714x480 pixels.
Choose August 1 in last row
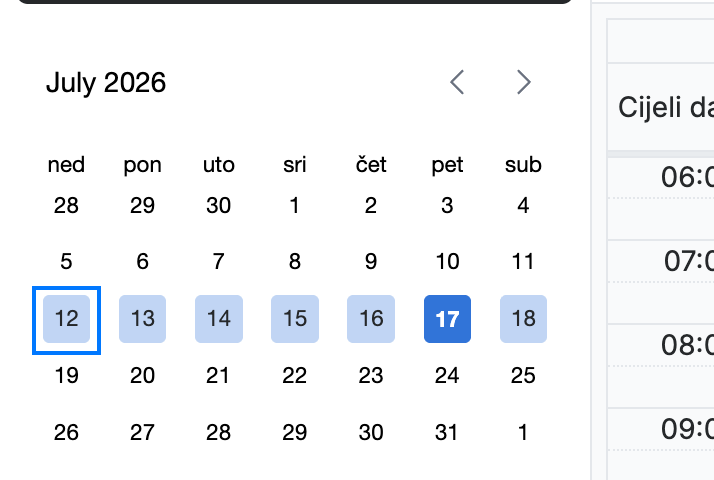[x=524, y=432]
